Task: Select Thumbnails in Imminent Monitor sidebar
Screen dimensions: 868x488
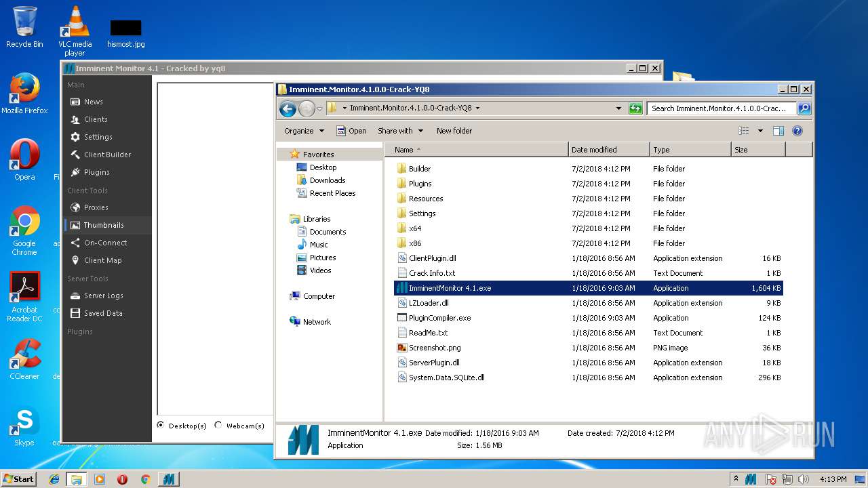Action: point(106,225)
